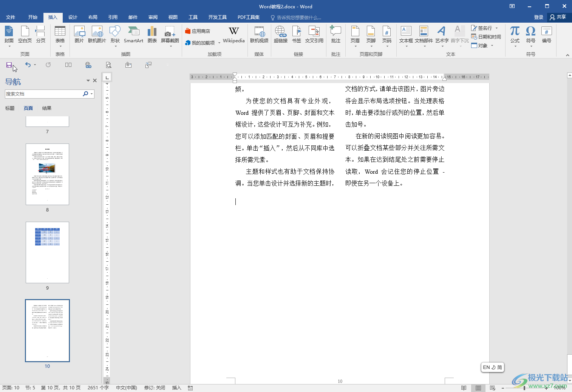572x392 pixels.
Task: Insert a page break (分页)
Action: click(40, 35)
